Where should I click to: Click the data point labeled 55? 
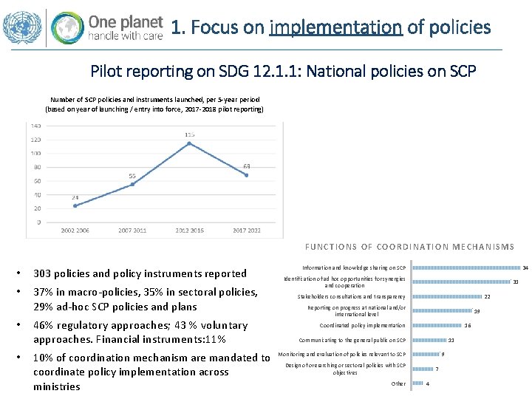pos(132,184)
